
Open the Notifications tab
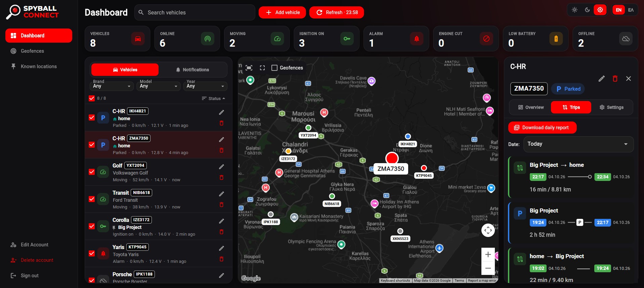click(x=192, y=70)
